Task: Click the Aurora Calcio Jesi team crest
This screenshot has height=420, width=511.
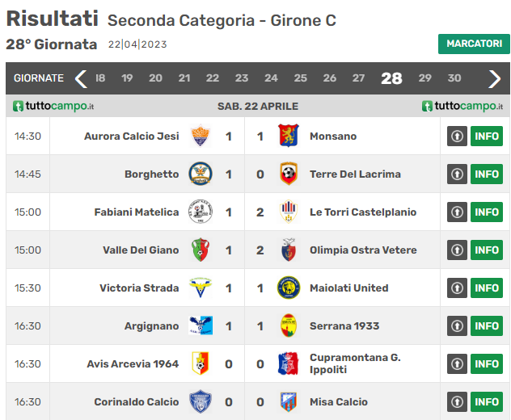Action: pos(200,136)
